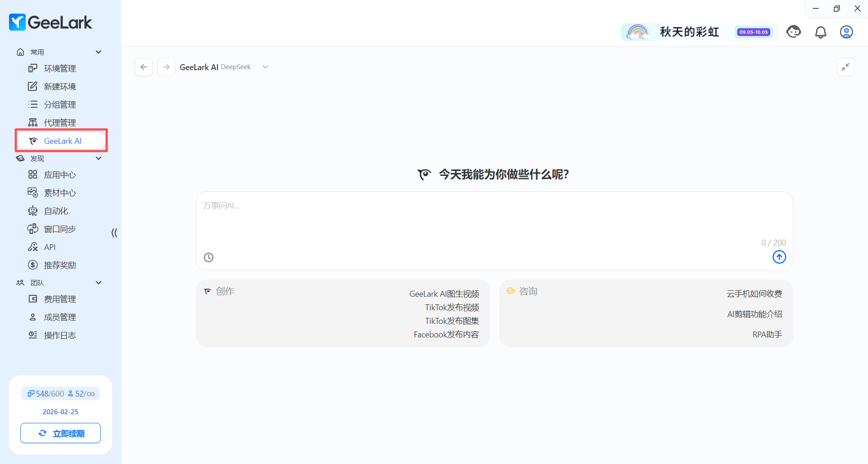
Task: Collapse the sidebar with double chevron
Action: point(114,233)
